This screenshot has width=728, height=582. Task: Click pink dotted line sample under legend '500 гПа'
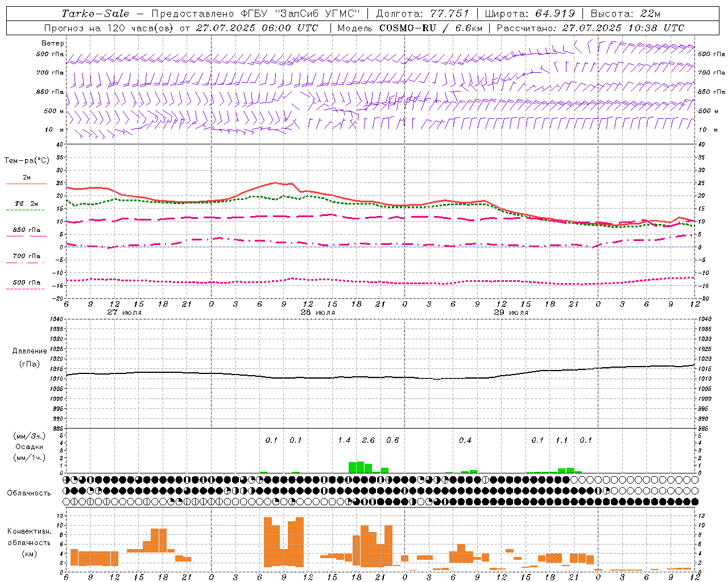click(26, 289)
